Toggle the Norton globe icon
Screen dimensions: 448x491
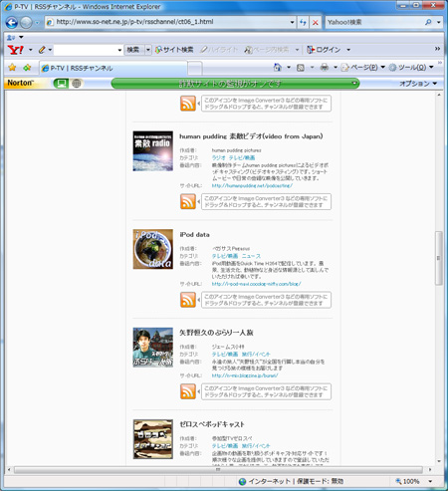77,83
